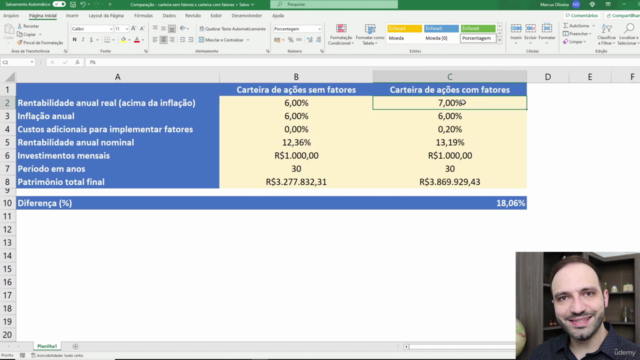Toggle center horizontal alignment

tap(163, 40)
